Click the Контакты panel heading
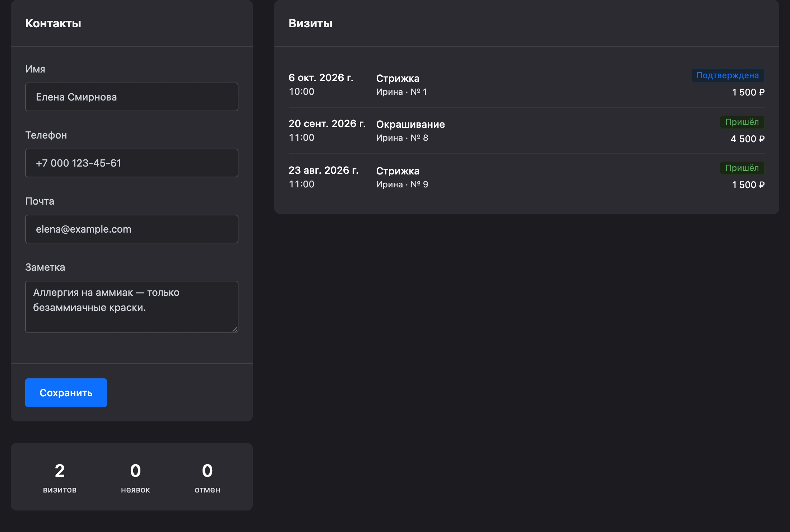 53,23
